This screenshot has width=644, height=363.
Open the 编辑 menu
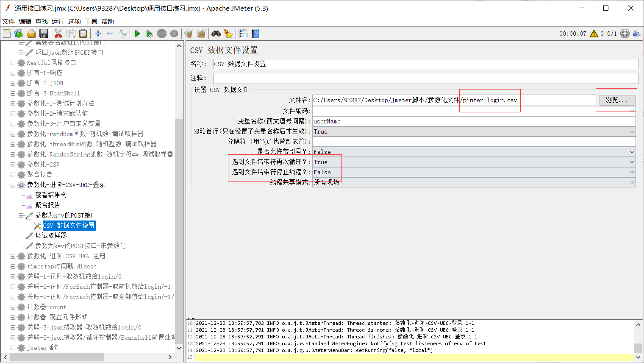pos(25,21)
